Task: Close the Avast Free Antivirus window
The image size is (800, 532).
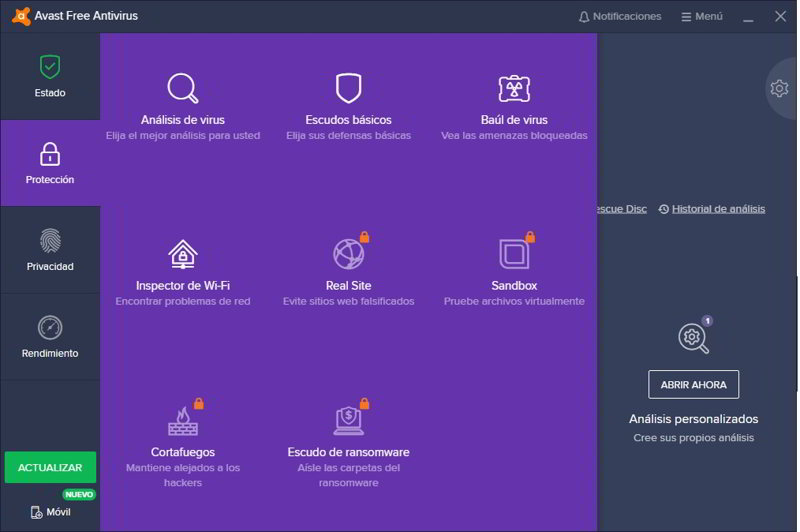Action: [x=780, y=16]
